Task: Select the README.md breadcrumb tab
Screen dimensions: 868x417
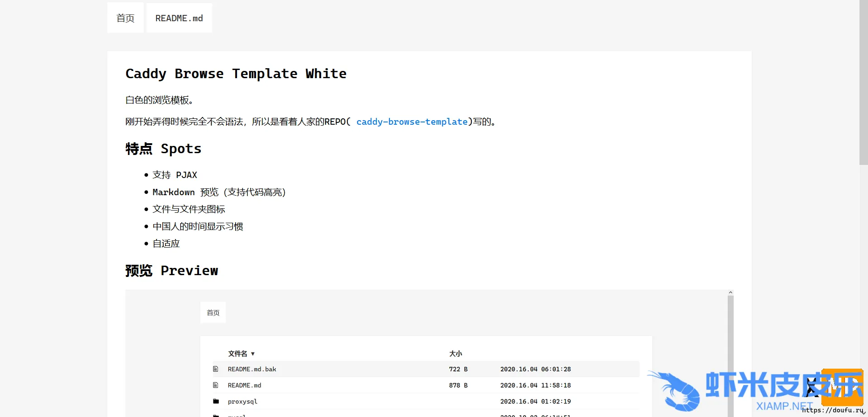Action: point(179,18)
